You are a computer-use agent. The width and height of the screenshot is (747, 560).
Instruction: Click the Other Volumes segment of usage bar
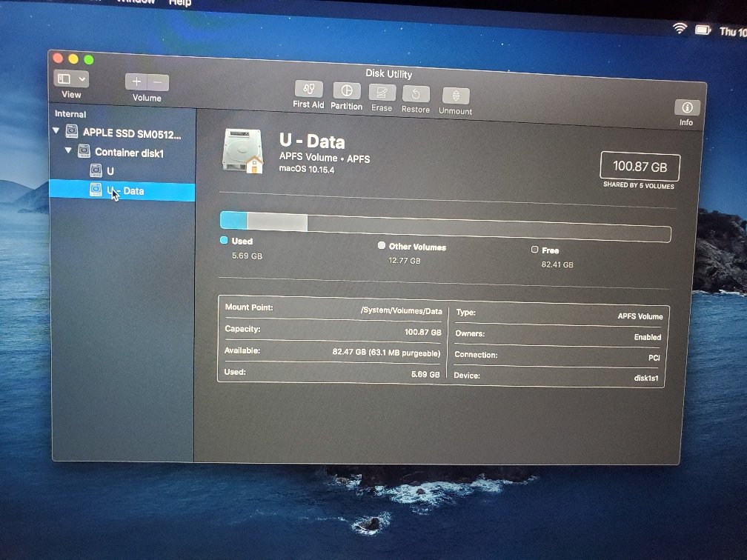click(x=277, y=222)
